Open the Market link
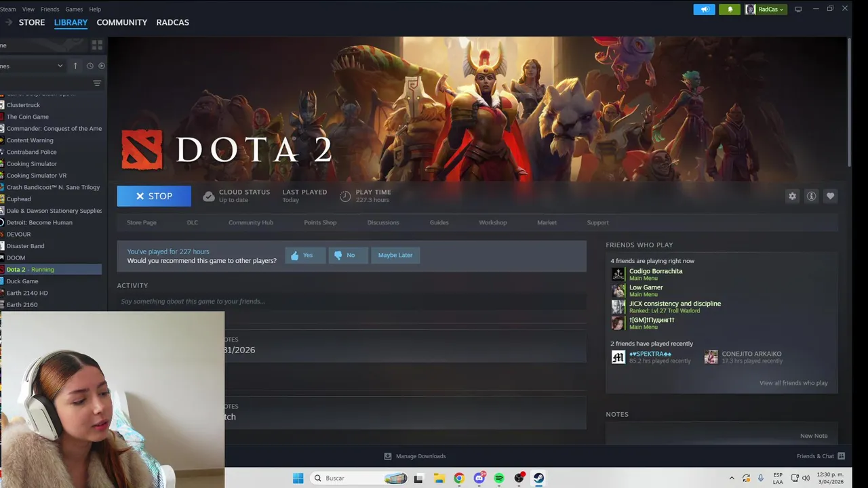 (547, 222)
